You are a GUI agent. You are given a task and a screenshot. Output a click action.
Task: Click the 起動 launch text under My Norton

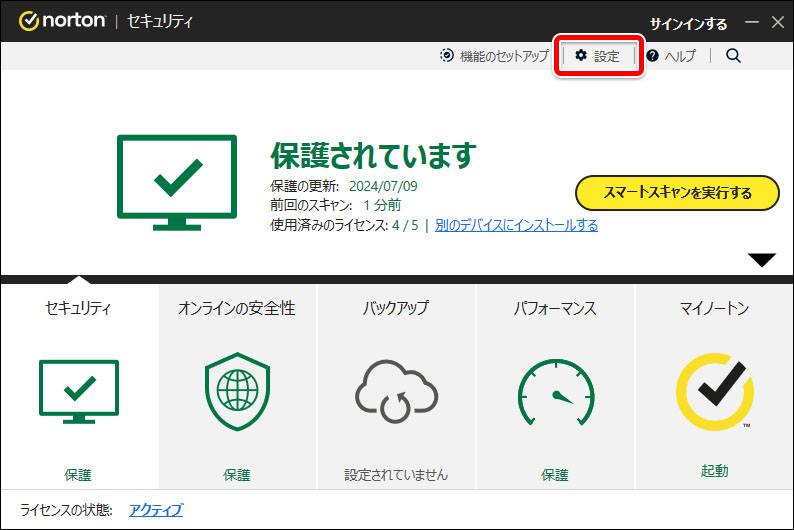[x=714, y=471]
